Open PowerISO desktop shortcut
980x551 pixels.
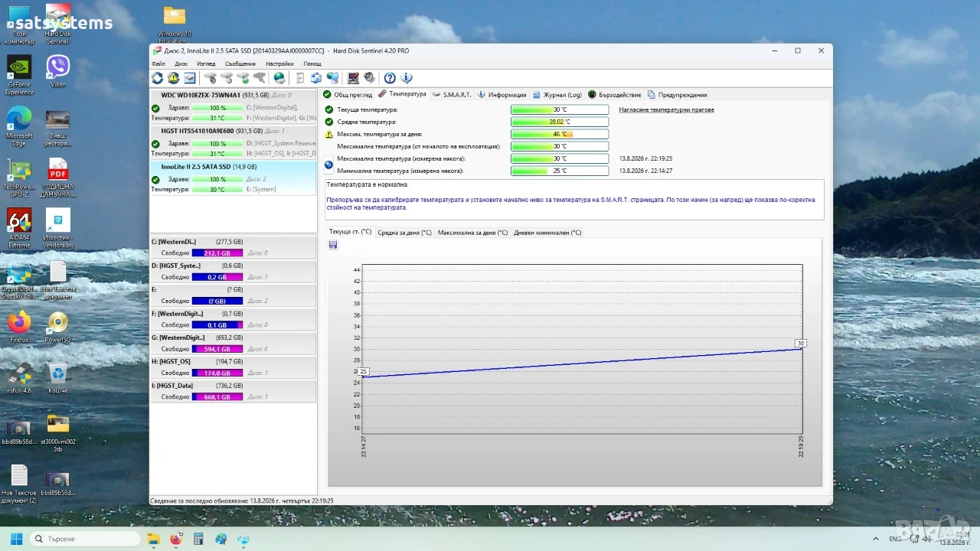(58, 327)
